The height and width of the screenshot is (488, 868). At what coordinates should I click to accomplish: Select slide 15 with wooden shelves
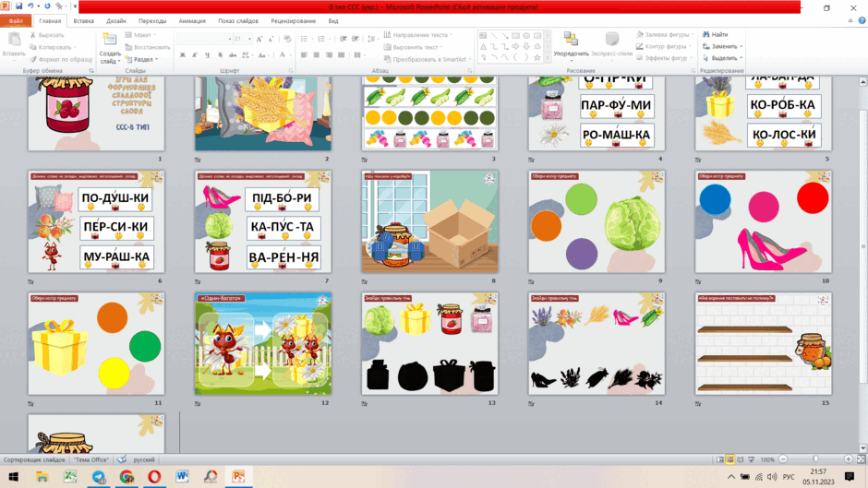point(764,343)
